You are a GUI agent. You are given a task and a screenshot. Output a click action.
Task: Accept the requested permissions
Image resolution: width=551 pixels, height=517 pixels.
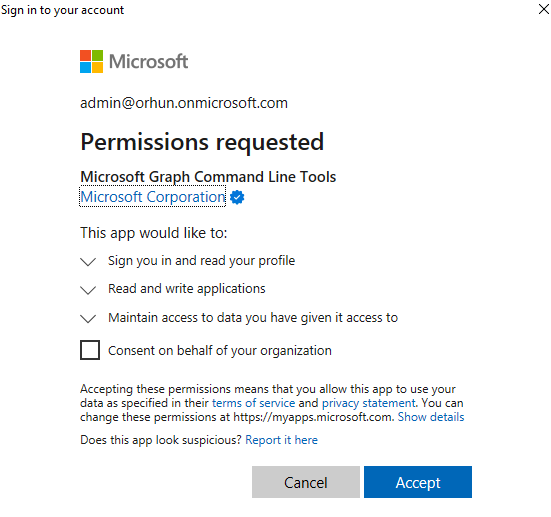(418, 482)
